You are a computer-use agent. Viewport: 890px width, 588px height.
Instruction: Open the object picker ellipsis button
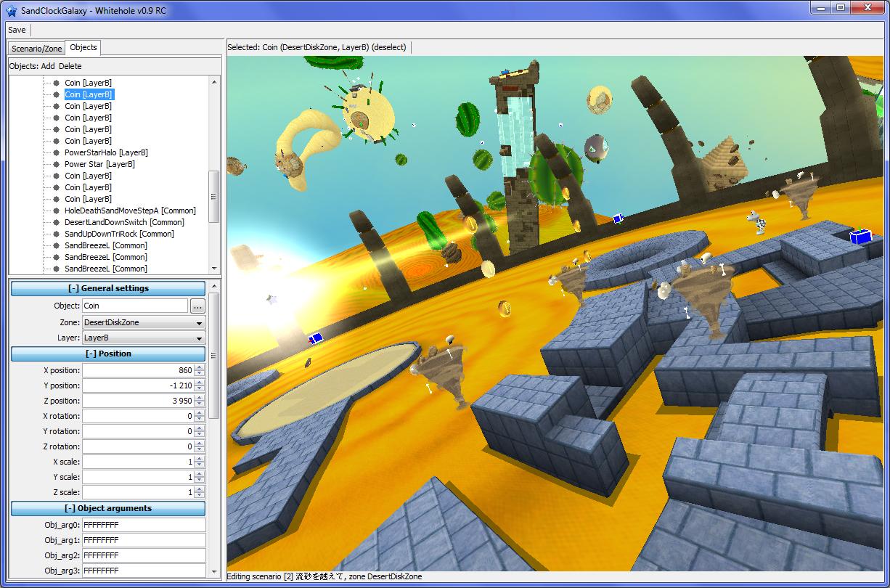pos(197,306)
